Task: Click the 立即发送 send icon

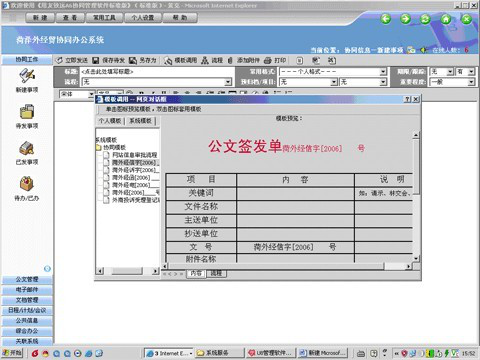Action: 59,60
